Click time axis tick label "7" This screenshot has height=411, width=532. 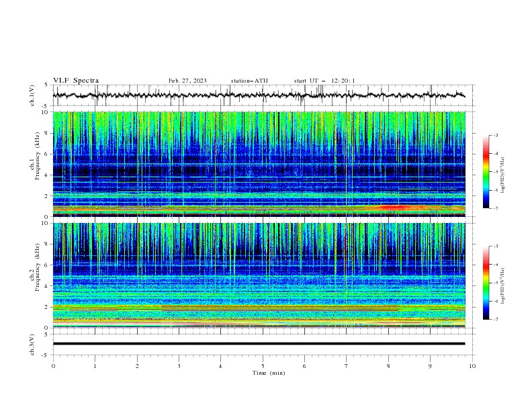click(347, 366)
